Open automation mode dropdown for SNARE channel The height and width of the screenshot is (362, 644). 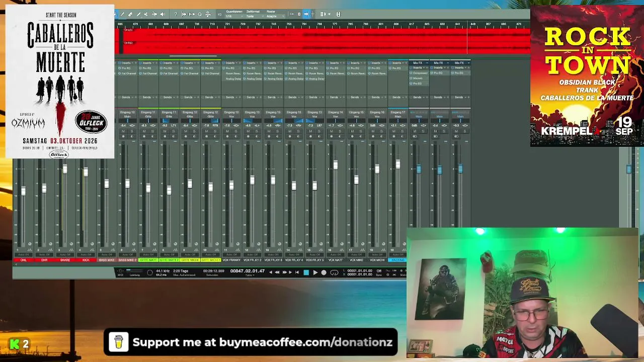point(65,255)
